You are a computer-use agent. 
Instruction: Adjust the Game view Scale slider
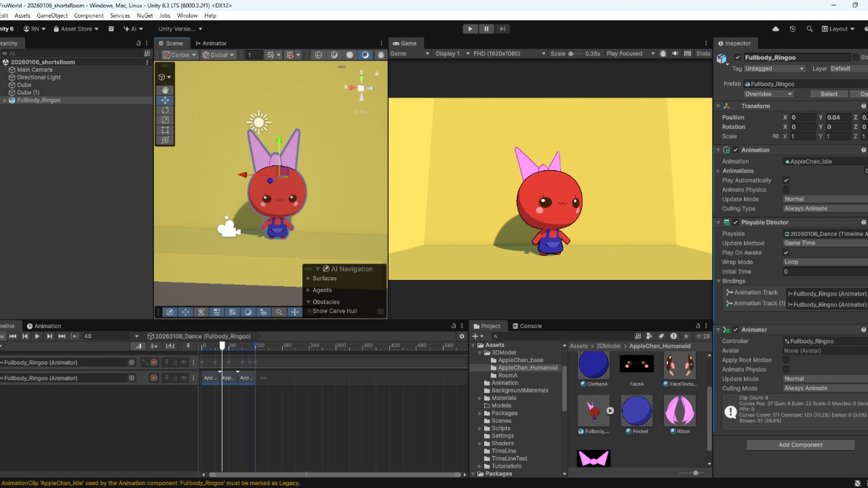(576, 54)
